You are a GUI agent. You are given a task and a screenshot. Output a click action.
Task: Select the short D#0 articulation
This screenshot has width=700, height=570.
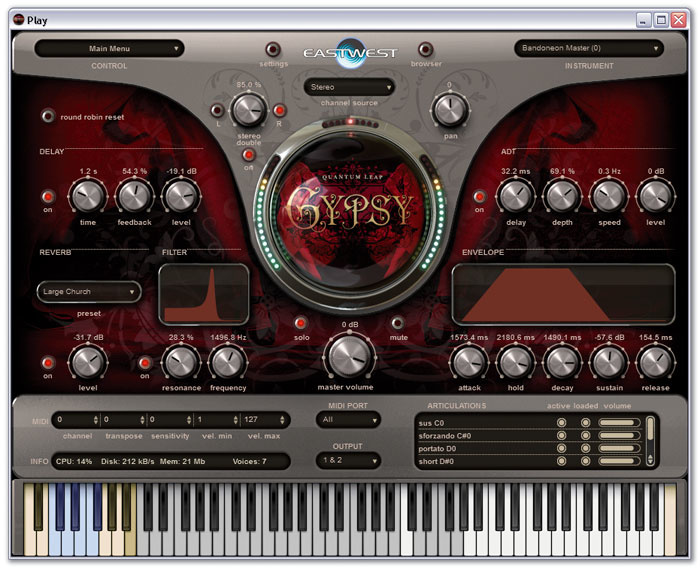pos(436,462)
